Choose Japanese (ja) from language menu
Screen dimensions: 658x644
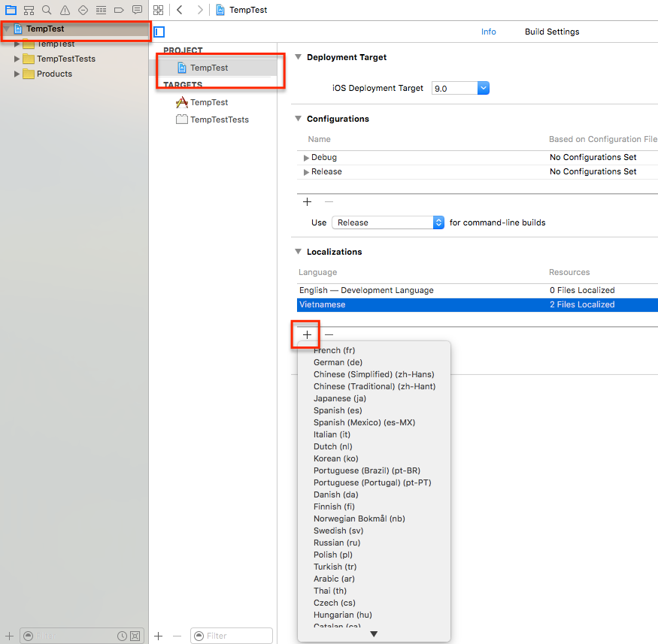tap(374, 398)
